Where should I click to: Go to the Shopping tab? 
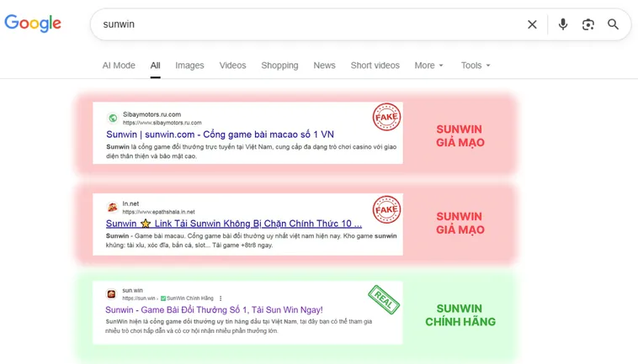pyautogui.click(x=279, y=66)
